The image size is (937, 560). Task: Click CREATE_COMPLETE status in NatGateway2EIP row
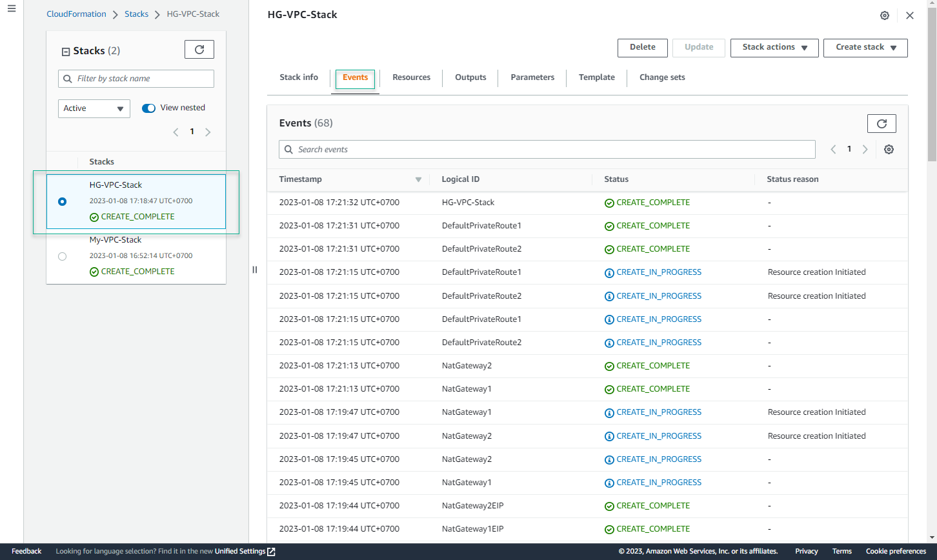point(647,506)
